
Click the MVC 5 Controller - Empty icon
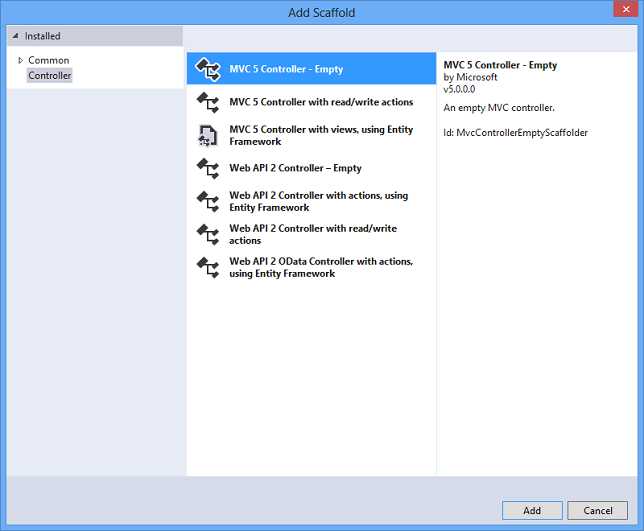click(x=208, y=69)
